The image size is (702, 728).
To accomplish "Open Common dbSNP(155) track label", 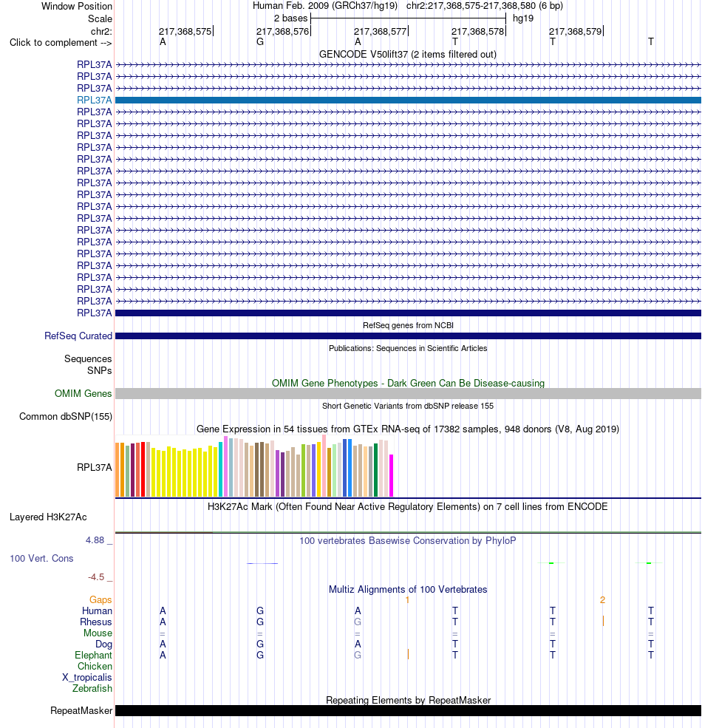I will click(x=66, y=416).
